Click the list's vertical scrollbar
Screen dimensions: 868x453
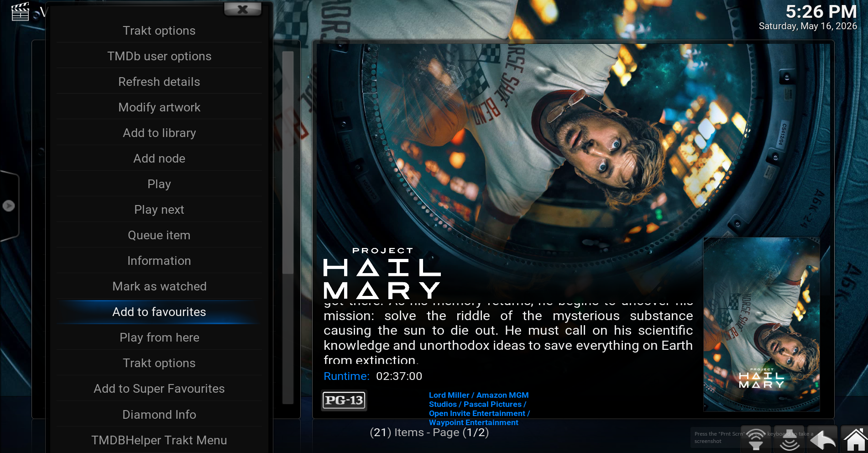(288, 227)
